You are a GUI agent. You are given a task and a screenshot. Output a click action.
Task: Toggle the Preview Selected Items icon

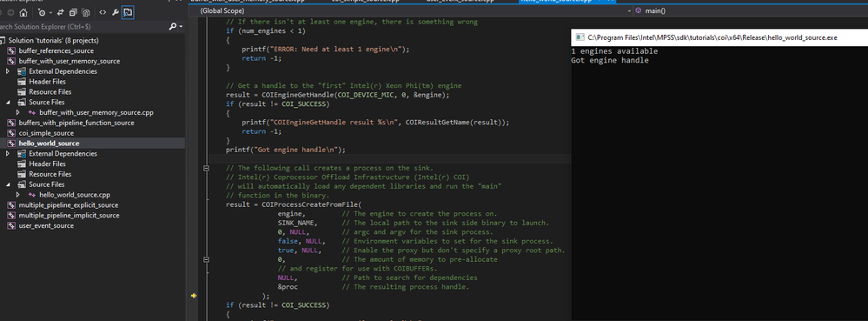coord(128,12)
